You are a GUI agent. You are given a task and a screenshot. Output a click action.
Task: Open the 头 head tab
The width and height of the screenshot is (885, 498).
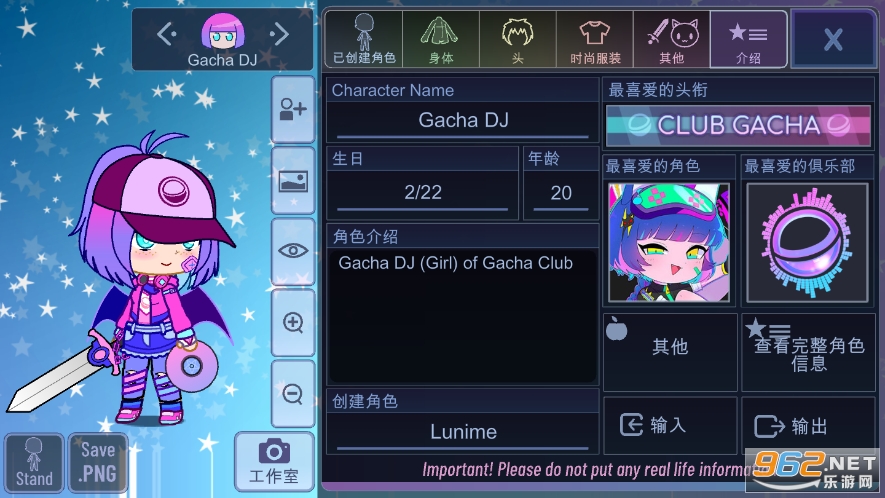518,40
